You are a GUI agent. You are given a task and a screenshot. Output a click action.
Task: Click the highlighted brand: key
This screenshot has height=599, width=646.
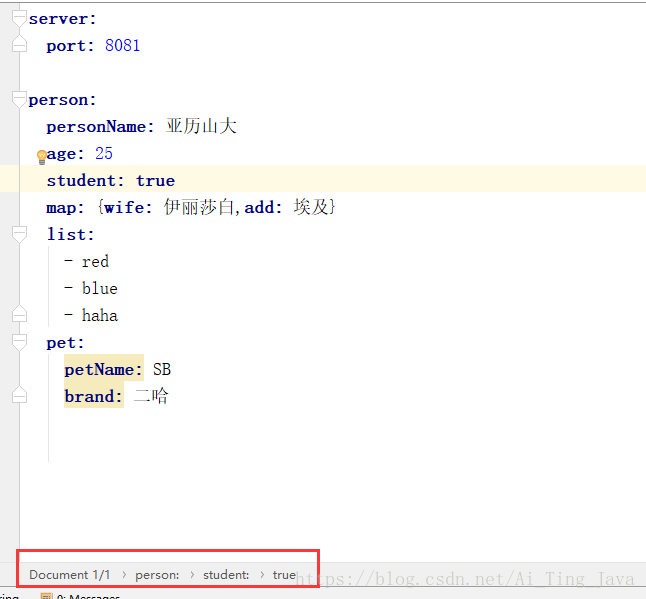click(x=94, y=396)
